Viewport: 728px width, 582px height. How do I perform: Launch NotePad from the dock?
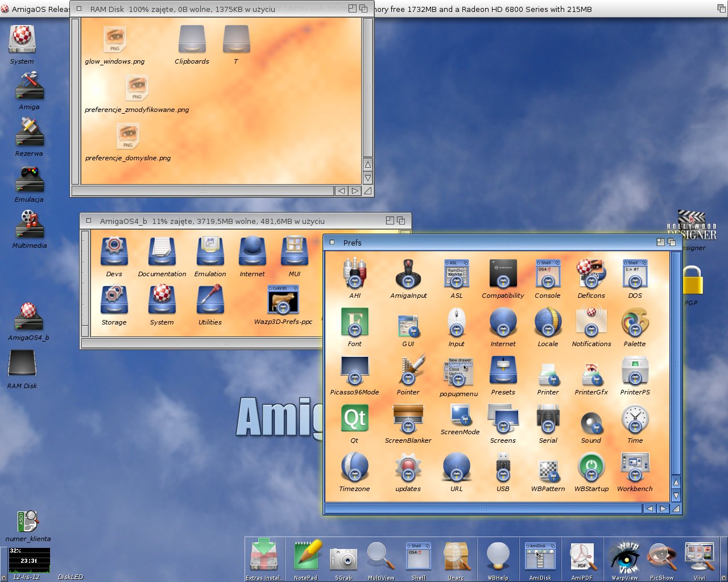click(x=308, y=556)
